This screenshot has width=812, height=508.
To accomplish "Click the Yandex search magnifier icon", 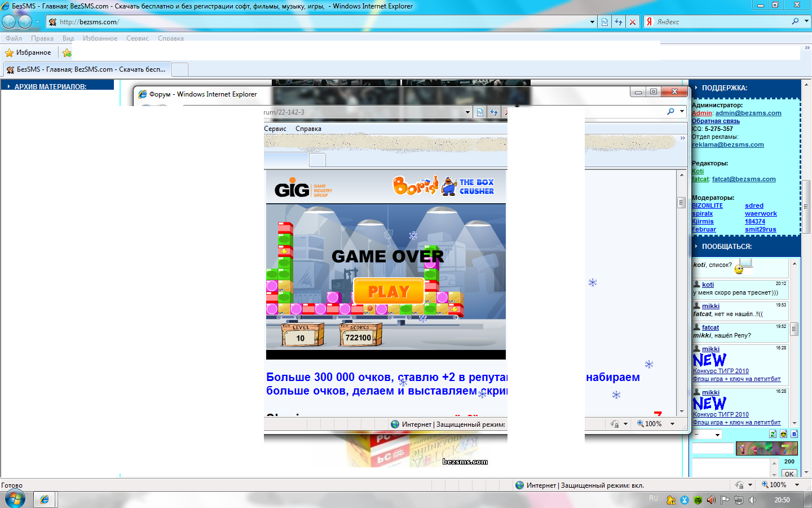I will click(x=795, y=21).
